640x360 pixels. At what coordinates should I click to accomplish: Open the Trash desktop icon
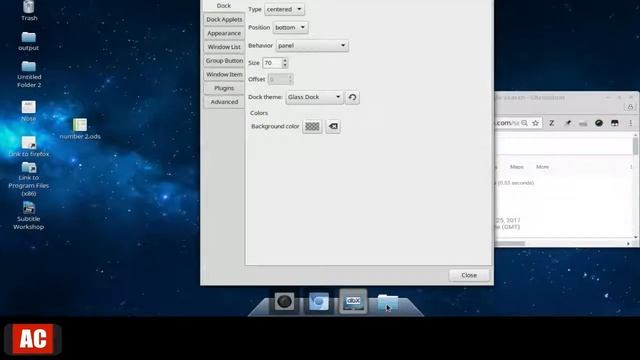click(x=29, y=11)
